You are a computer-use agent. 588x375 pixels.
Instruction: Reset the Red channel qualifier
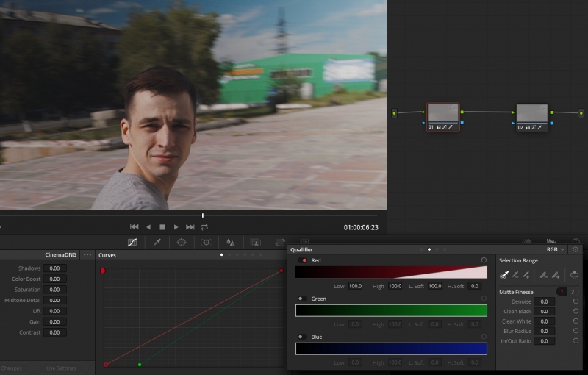point(484,260)
